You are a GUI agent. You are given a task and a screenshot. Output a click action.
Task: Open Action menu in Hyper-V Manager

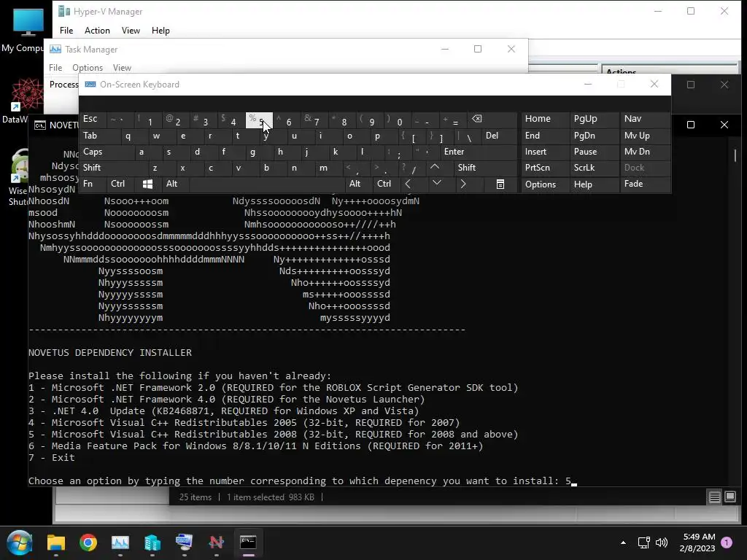(97, 31)
